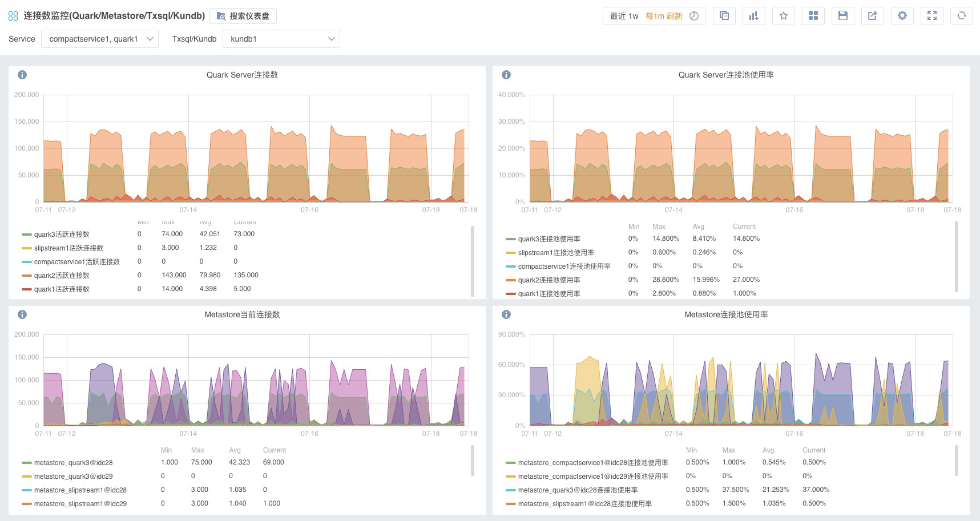Toggle compactservice1连接池使用率 legend series
This screenshot has height=521, width=980.
564,266
